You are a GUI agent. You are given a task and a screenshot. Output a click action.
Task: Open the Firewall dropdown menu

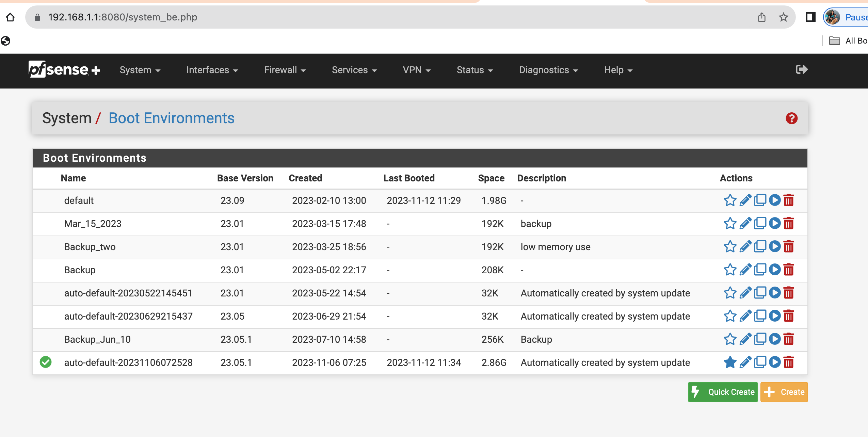285,70
